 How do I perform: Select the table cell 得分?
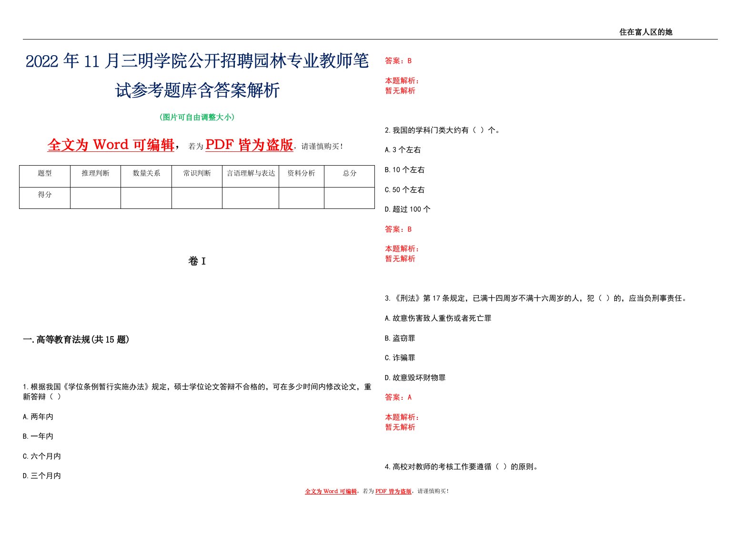click(45, 198)
